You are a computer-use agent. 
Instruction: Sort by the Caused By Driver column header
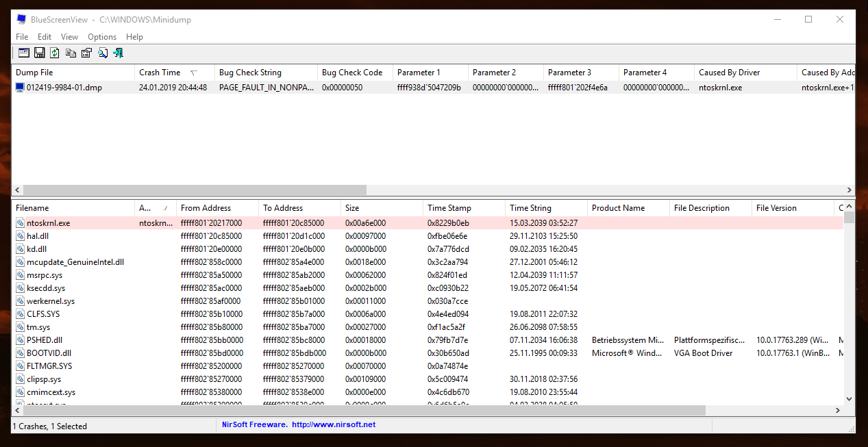pos(745,73)
